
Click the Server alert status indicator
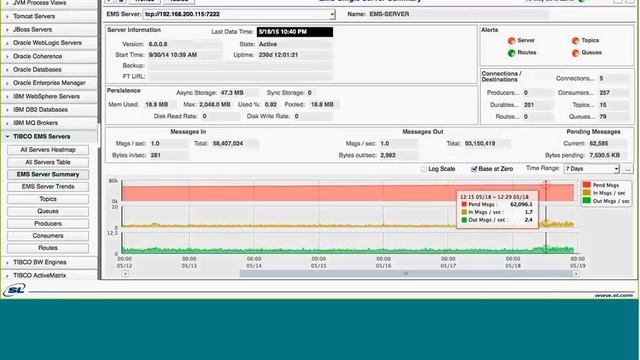click(511, 41)
